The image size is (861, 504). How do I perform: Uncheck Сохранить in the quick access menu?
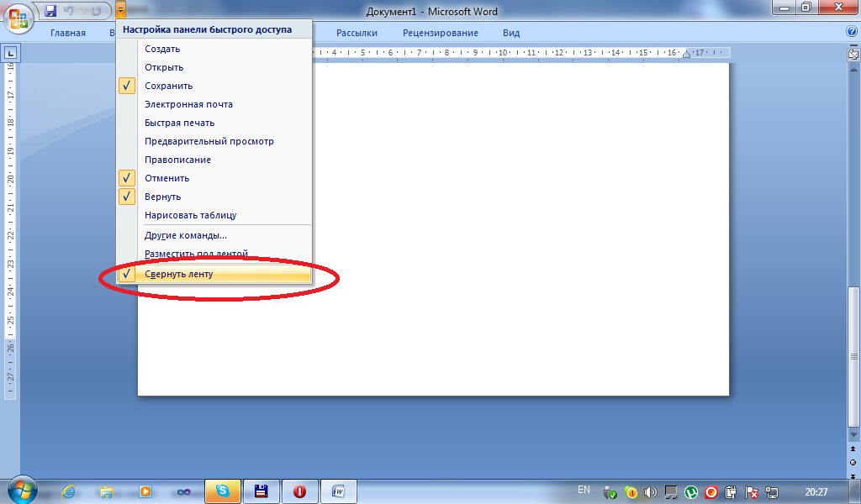point(168,86)
